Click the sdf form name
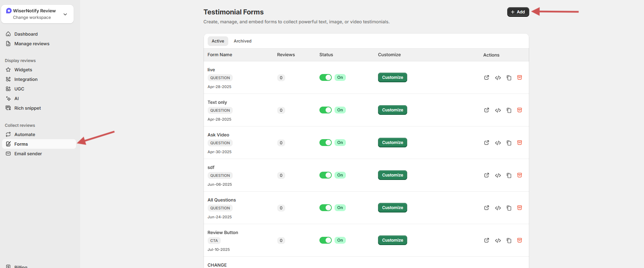Image resolution: width=644 pixels, height=268 pixels. click(x=211, y=167)
